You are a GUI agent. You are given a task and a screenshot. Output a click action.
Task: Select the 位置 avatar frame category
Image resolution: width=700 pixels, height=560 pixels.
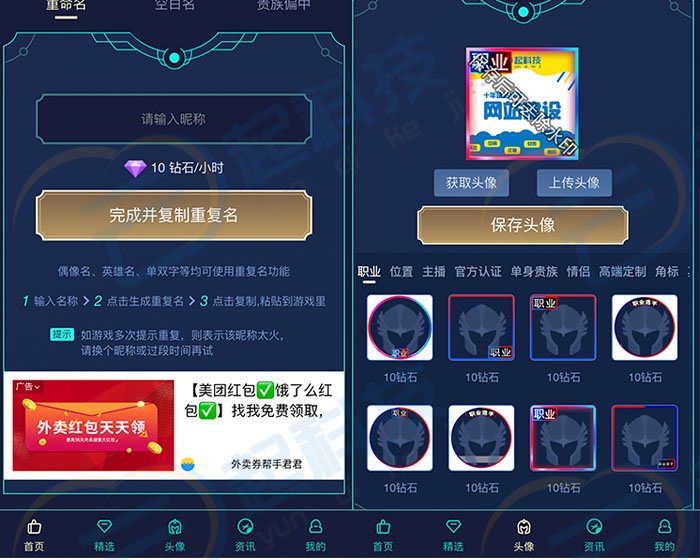(401, 272)
